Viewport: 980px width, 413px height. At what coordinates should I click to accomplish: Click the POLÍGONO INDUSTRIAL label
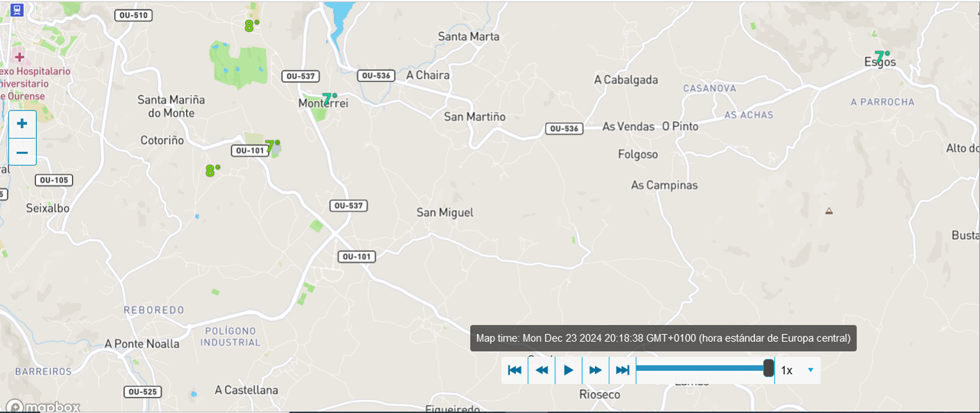pos(231,336)
